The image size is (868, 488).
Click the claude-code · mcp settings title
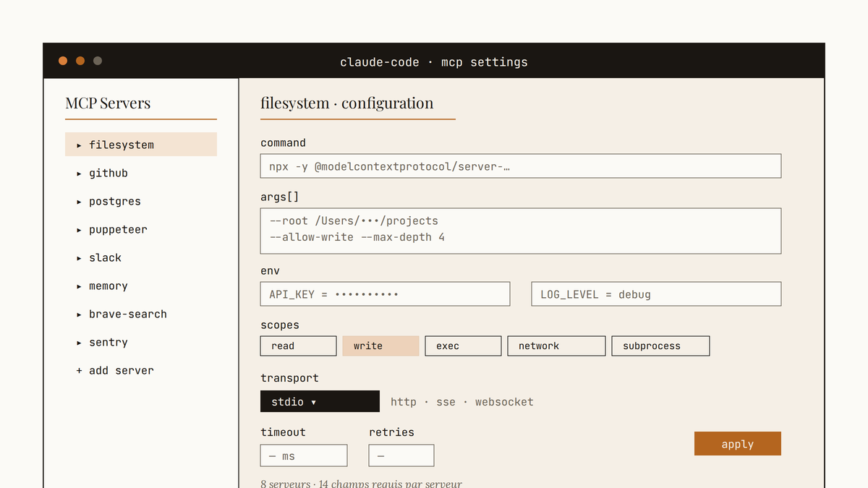(x=434, y=62)
